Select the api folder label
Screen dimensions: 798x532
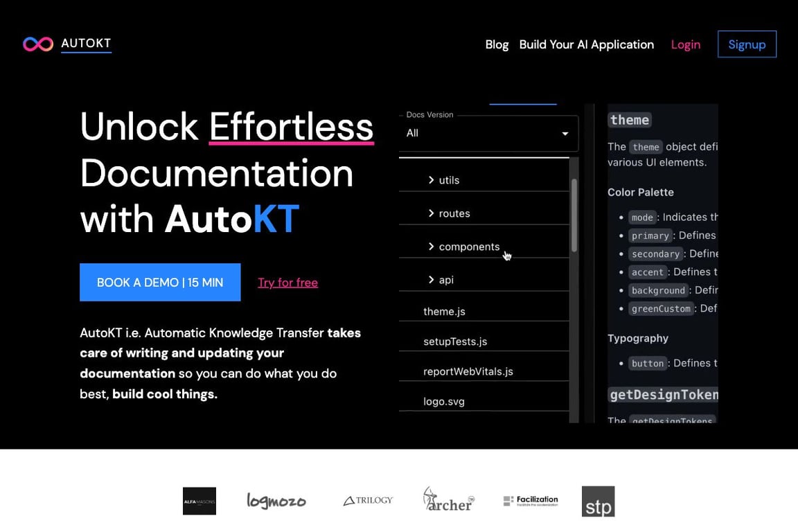pos(446,280)
